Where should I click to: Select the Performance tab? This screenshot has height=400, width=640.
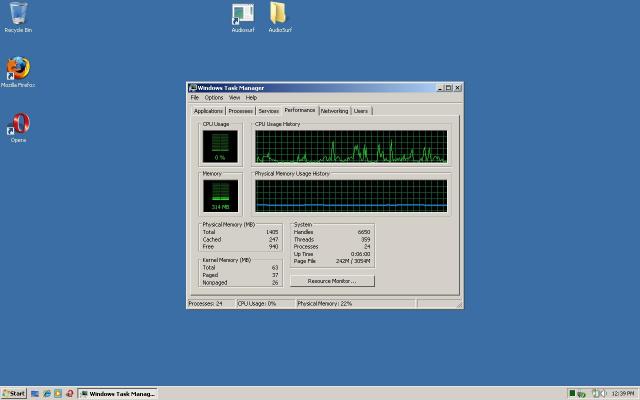coord(300,110)
